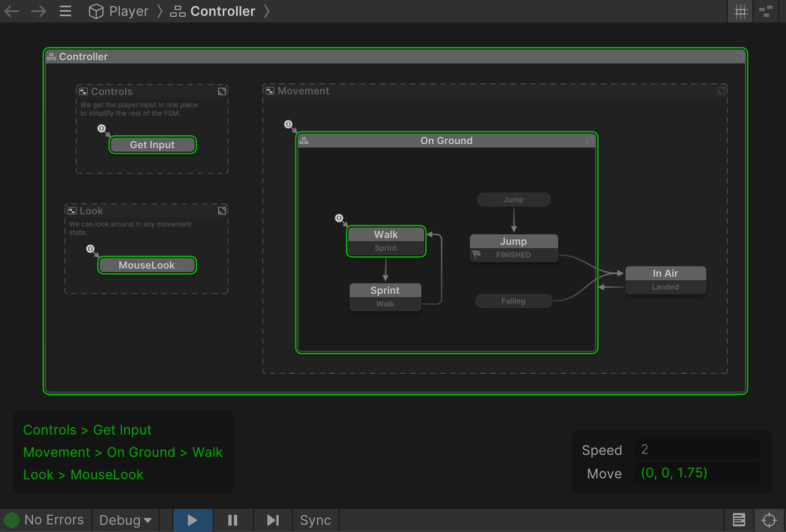The image size is (786, 532).
Task: Select the Get Input state node
Action: 152,145
